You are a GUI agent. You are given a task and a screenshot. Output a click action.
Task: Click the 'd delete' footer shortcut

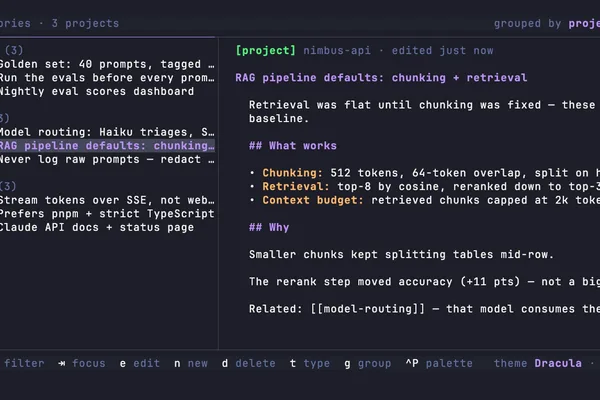click(248, 363)
